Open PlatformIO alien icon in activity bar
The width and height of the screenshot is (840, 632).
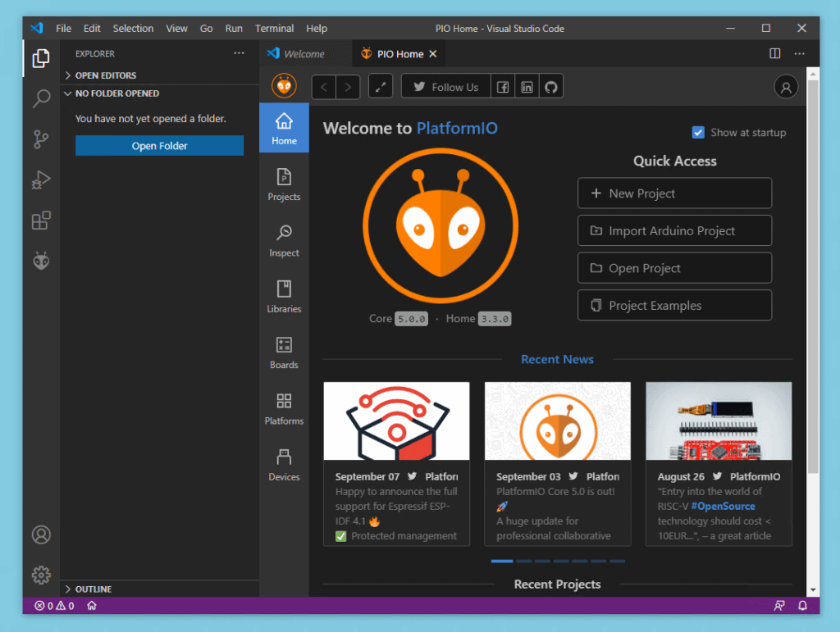(41, 261)
